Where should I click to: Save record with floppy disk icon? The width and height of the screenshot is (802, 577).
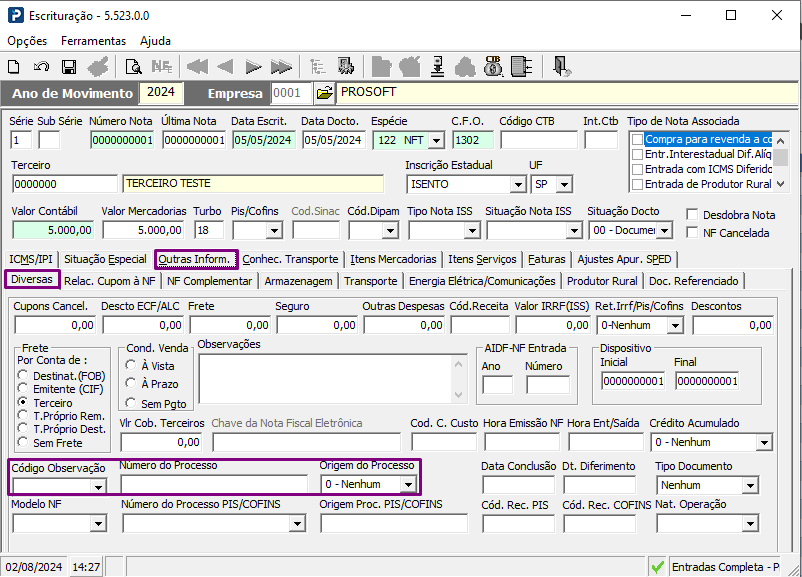tap(69, 67)
